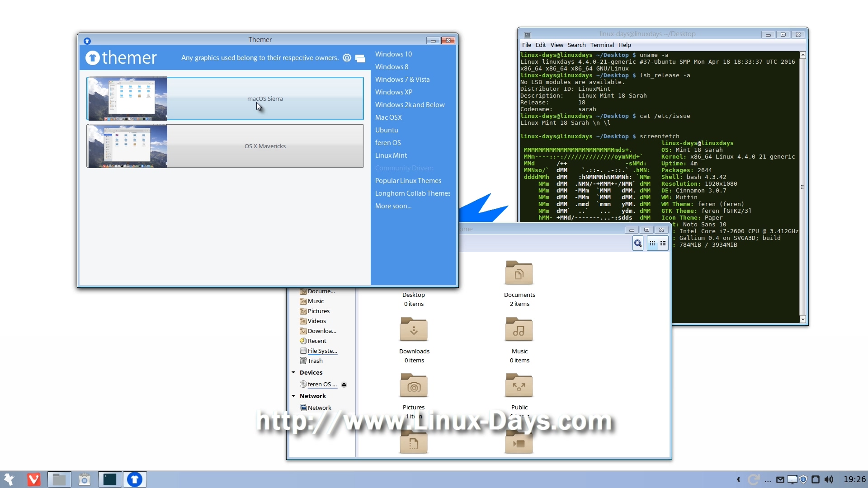Select File System in sidebar

pyautogui.click(x=319, y=351)
